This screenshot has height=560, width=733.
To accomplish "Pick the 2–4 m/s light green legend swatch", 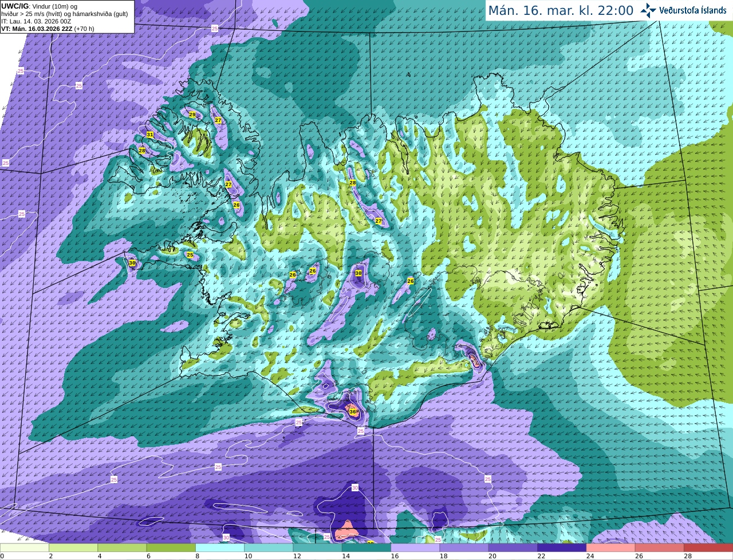I will (73, 547).
